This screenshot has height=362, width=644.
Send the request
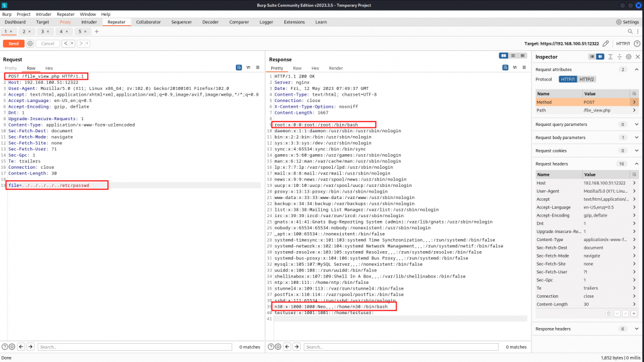(14, 43)
